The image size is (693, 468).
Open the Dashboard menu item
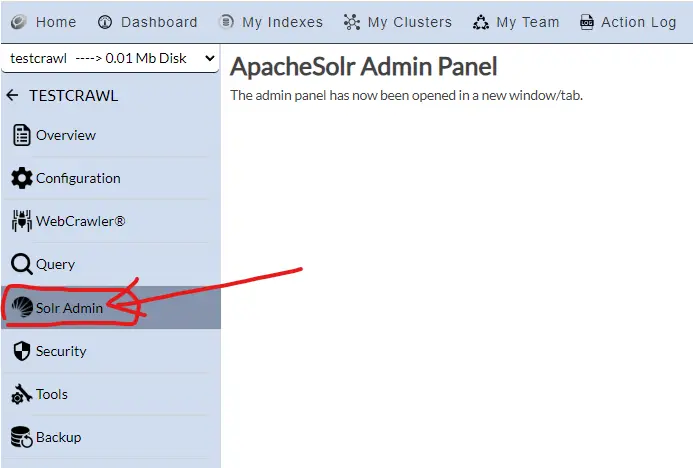click(159, 22)
